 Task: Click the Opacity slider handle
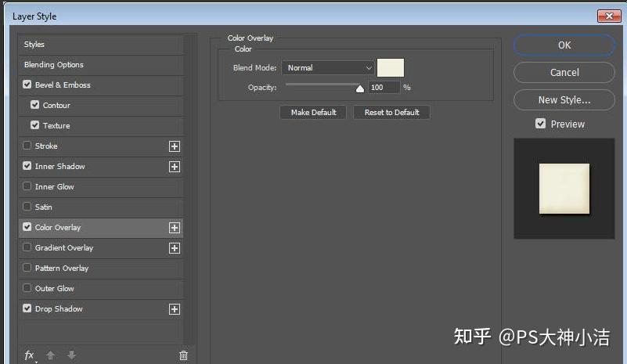coord(360,88)
